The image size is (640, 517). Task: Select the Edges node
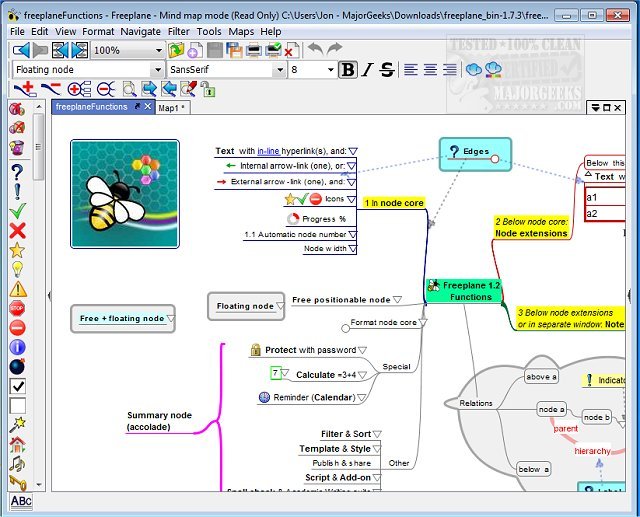coord(475,154)
